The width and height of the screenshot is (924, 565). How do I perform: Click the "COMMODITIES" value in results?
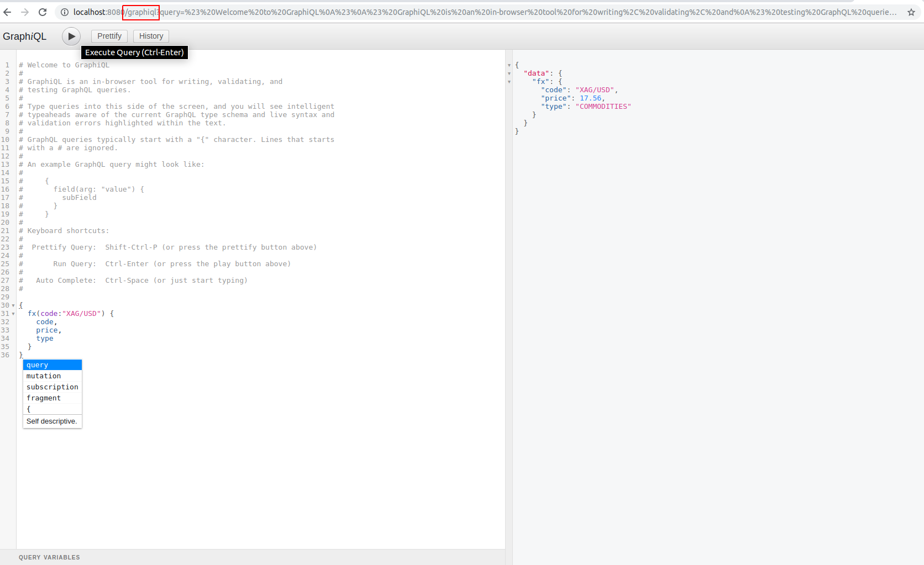(x=603, y=107)
